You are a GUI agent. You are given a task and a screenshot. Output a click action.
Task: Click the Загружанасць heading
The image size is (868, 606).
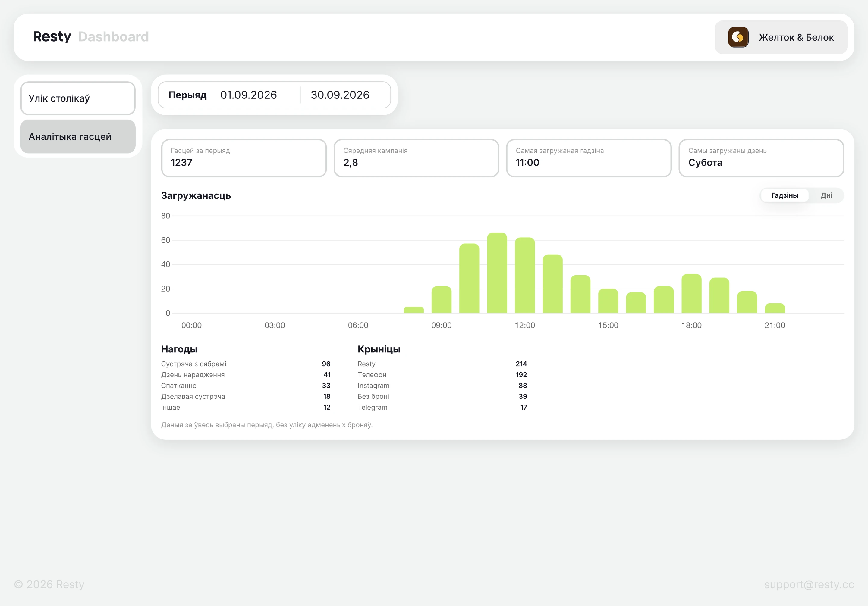tap(196, 196)
